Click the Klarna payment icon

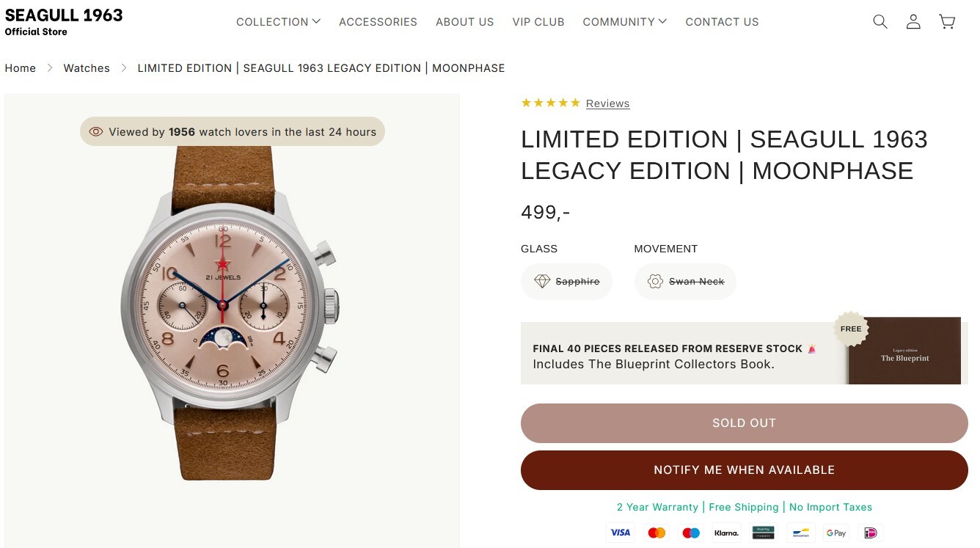tap(726, 533)
